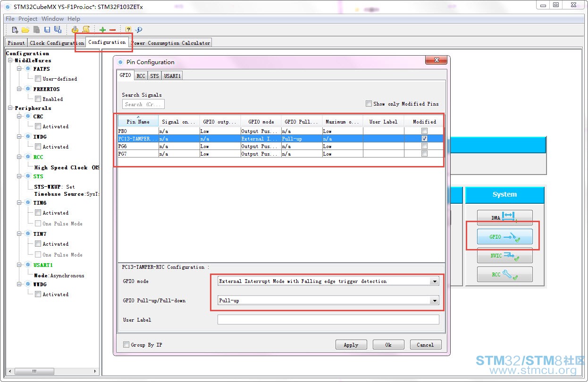Click the Generate Report scroll icon
Screen dimensions: 588x382
click(x=86, y=30)
